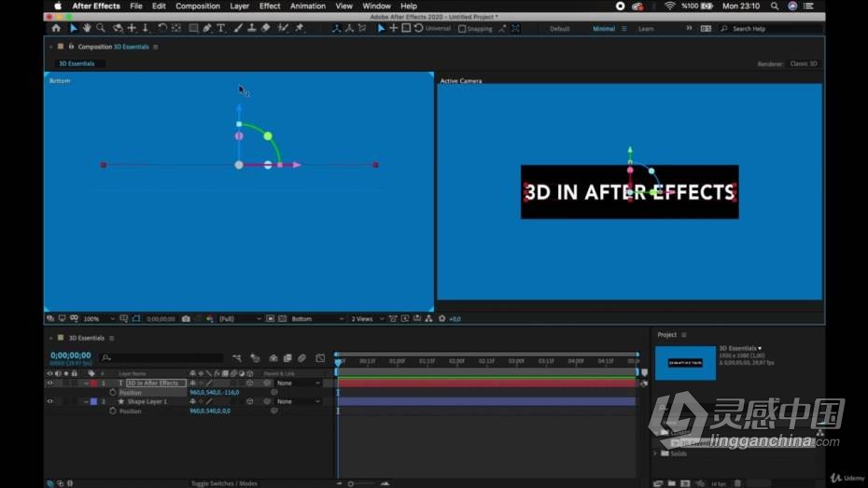The image size is (868, 488).
Task: Toggle visibility of Shape Layer 1
Action: [x=49, y=401]
